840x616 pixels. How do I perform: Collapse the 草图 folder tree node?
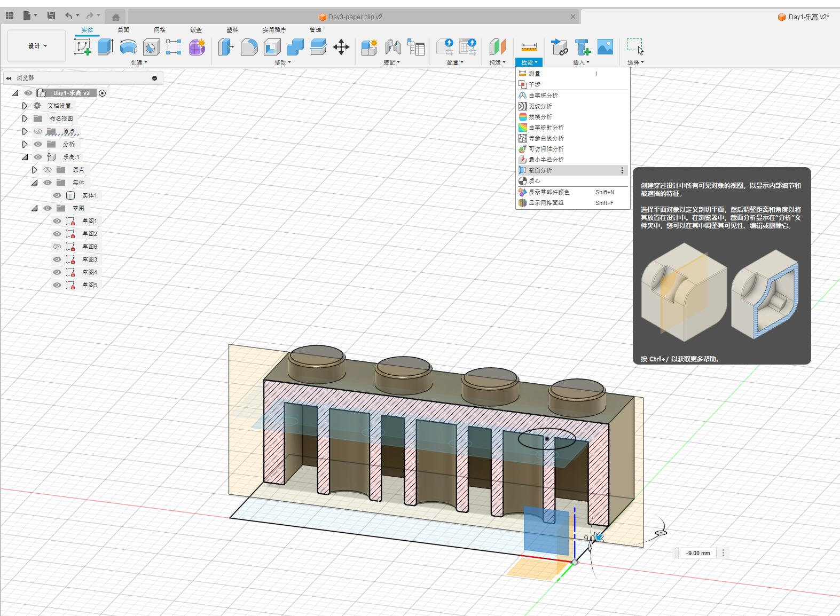click(x=34, y=208)
